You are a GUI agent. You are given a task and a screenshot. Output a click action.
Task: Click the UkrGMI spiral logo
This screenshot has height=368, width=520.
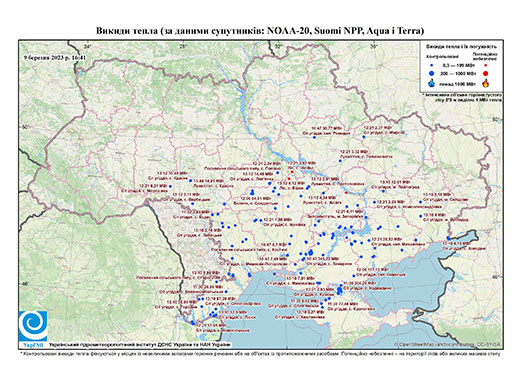(x=33, y=326)
